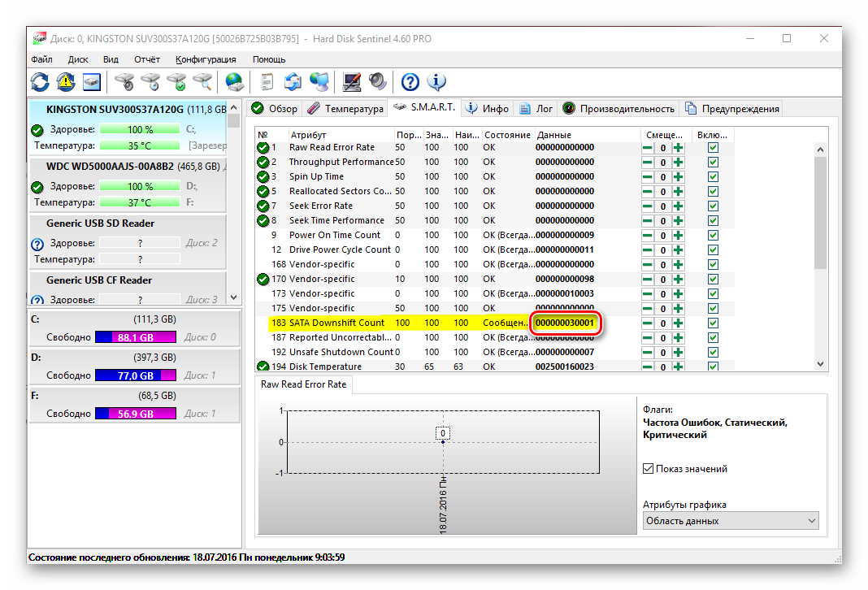Open configuration icon with monitor and screwdriver
The image size is (868, 590).
[x=352, y=82]
